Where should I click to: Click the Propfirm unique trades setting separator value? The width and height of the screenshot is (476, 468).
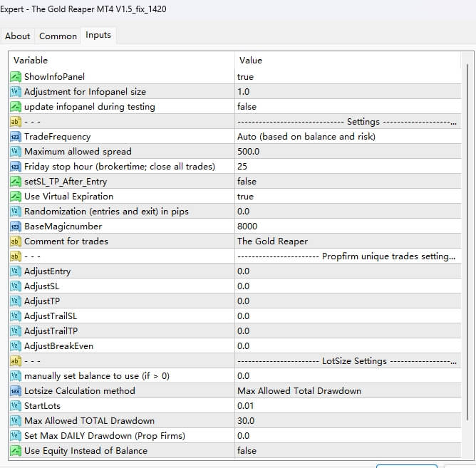[348, 256]
